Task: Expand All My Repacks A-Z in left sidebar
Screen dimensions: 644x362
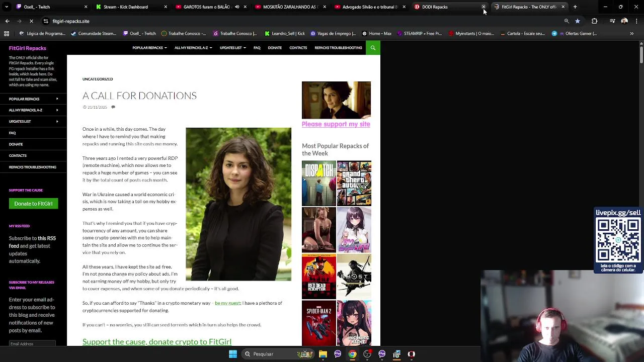Action: [57, 110]
